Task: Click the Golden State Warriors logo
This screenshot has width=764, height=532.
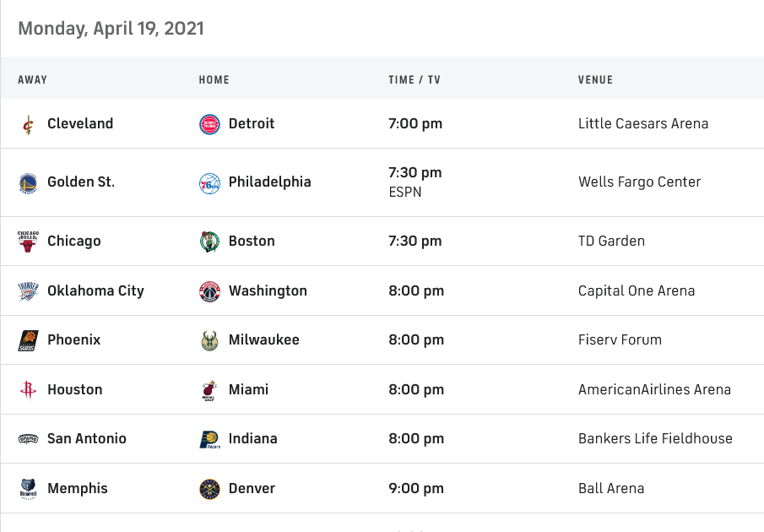Action: (28, 182)
